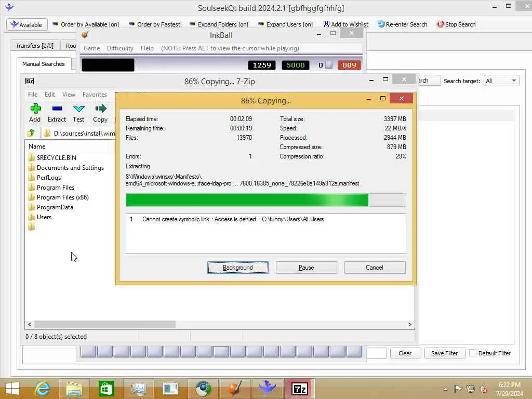Toggle Expand Folders option
Viewport: 532px width, 399px height.
tap(219, 24)
